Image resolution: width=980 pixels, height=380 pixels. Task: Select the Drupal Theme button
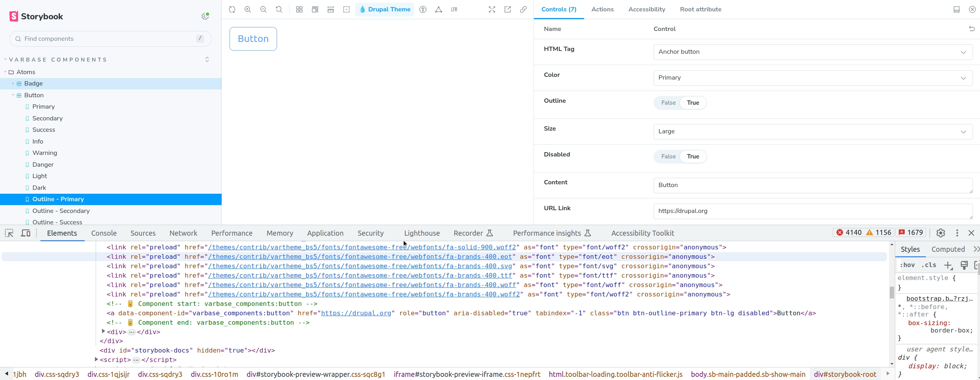384,9
